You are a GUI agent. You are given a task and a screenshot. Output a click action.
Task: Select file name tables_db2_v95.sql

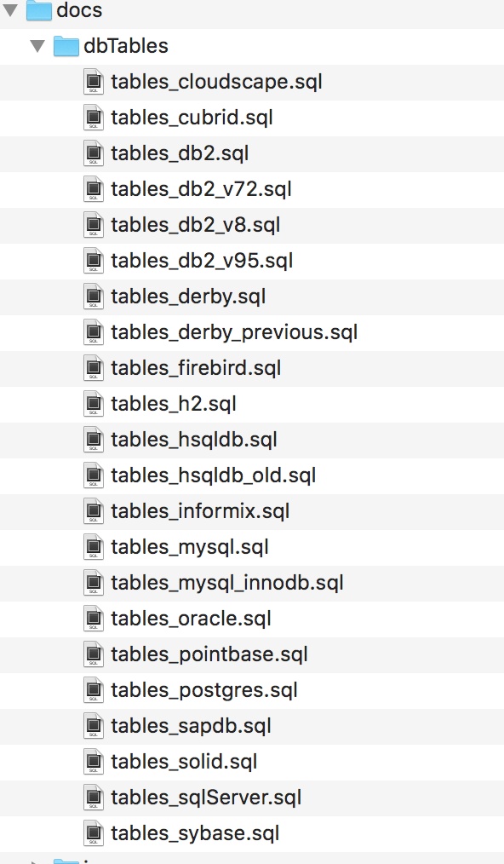(x=202, y=262)
